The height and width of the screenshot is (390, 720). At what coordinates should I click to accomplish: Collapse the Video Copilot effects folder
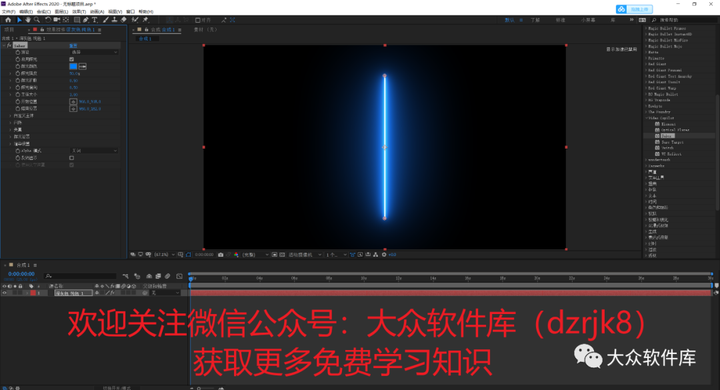[x=646, y=118]
